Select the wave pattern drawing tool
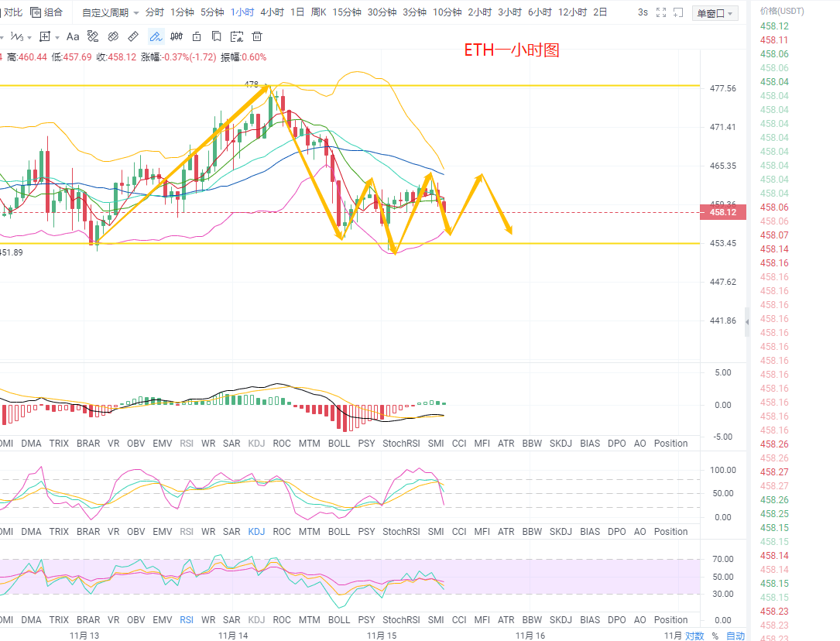 tap(16, 36)
